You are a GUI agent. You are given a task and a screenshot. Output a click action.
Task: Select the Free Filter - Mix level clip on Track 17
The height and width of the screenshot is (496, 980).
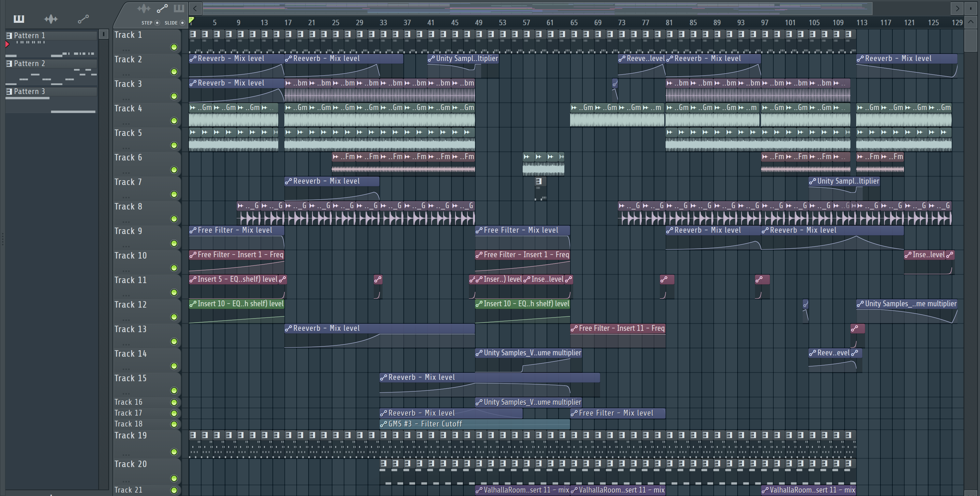click(618, 413)
